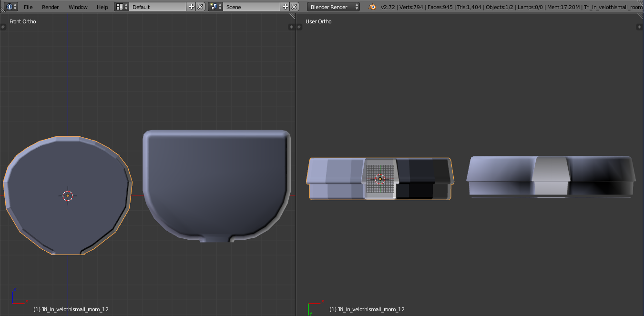Open the Help menu
The image size is (644, 316).
[102, 7]
